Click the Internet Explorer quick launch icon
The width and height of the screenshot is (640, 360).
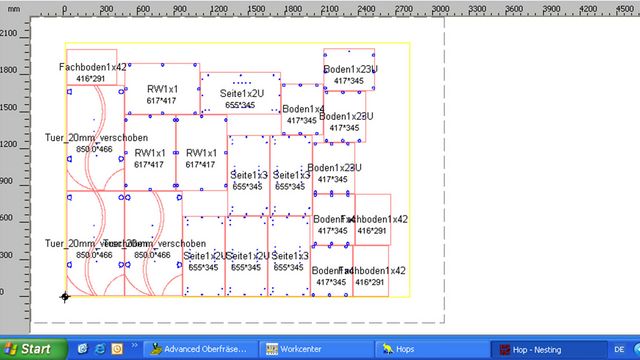pyautogui.click(x=100, y=349)
